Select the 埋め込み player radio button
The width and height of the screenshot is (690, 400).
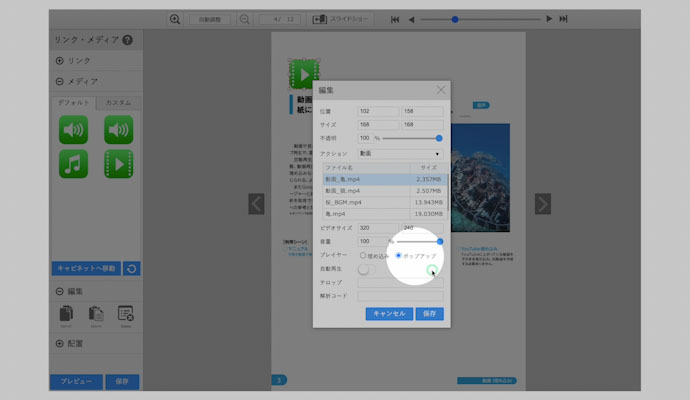coord(363,256)
